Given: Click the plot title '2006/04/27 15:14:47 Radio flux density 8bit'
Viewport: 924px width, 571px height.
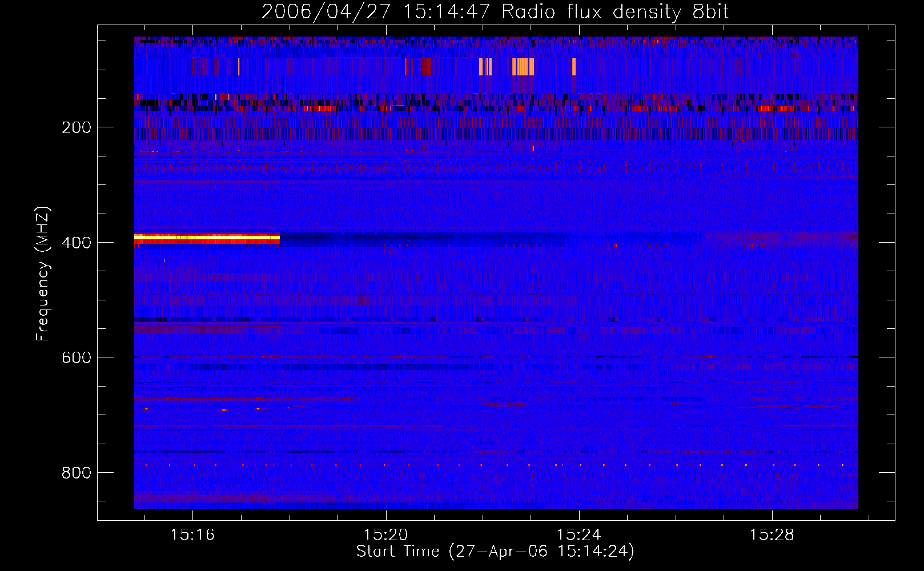Looking at the screenshot, I should pyautogui.click(x=495, y=11).
